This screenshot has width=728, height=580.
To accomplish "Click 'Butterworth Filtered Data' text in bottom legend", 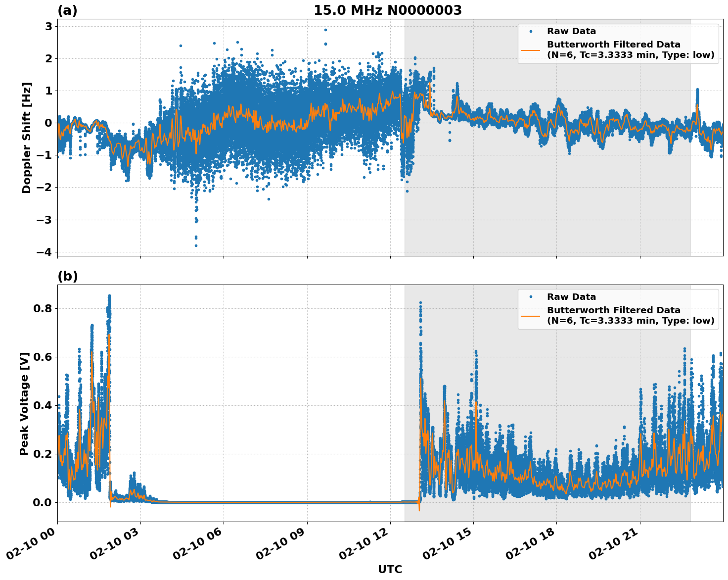I will pyautogui.click(x=613, y=310).
